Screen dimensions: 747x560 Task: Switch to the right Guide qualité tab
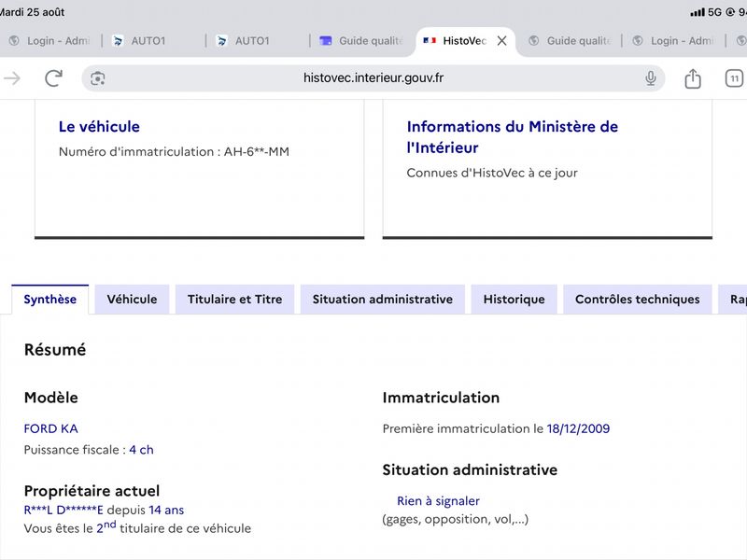tap(570, 41)
